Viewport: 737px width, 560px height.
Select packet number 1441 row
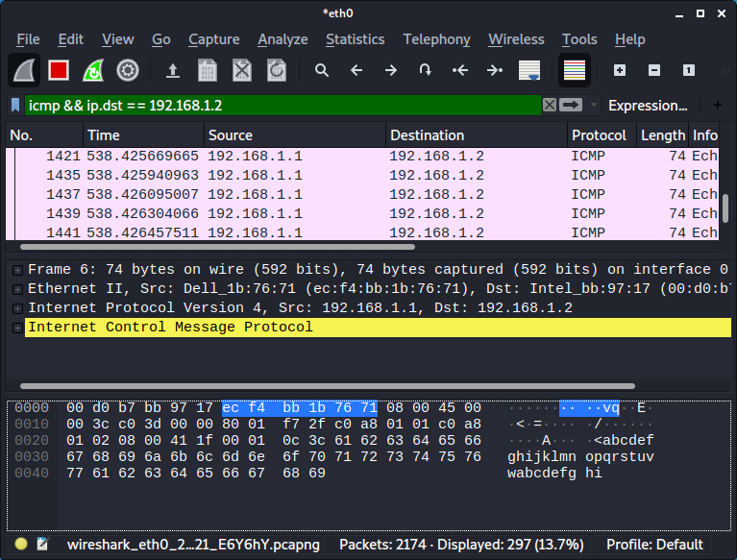pos(362,232)
